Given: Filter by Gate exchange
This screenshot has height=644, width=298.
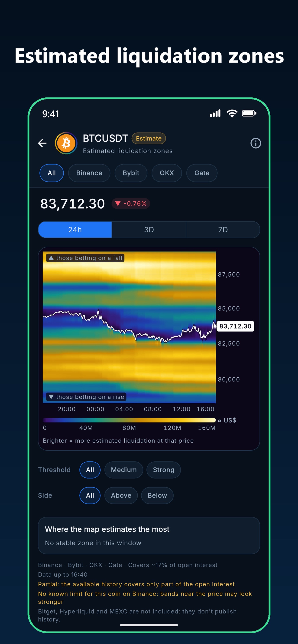Looking at the screenshot, I should pyautogui.click(x=202, y=173).
